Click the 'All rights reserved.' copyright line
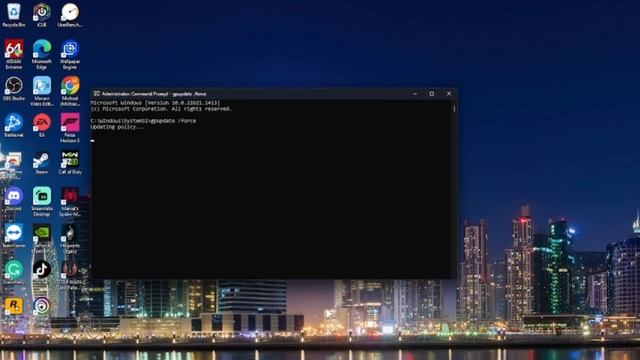Viewport: 640px width, 360px height. pos(161,109)
